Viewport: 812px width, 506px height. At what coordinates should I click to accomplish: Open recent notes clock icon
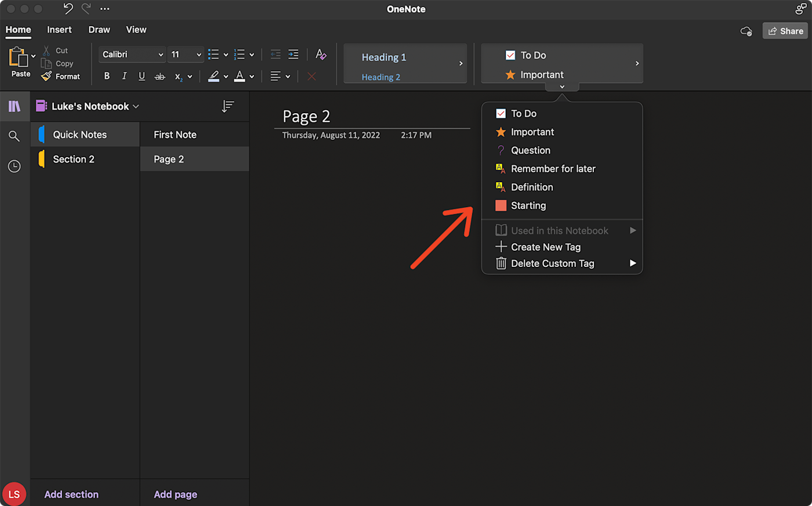coord(14,167)
